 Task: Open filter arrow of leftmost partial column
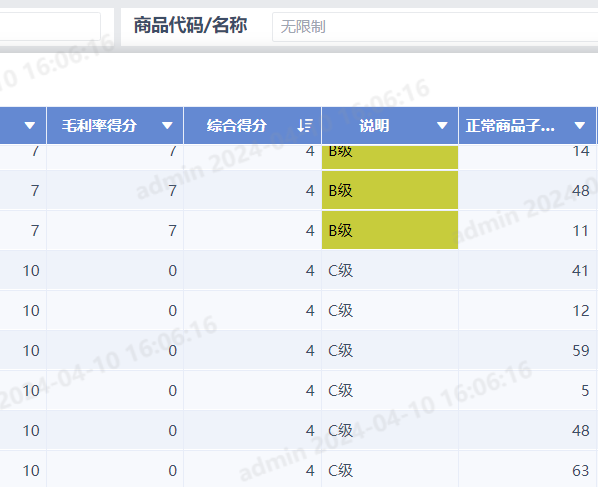pos(30,125)
